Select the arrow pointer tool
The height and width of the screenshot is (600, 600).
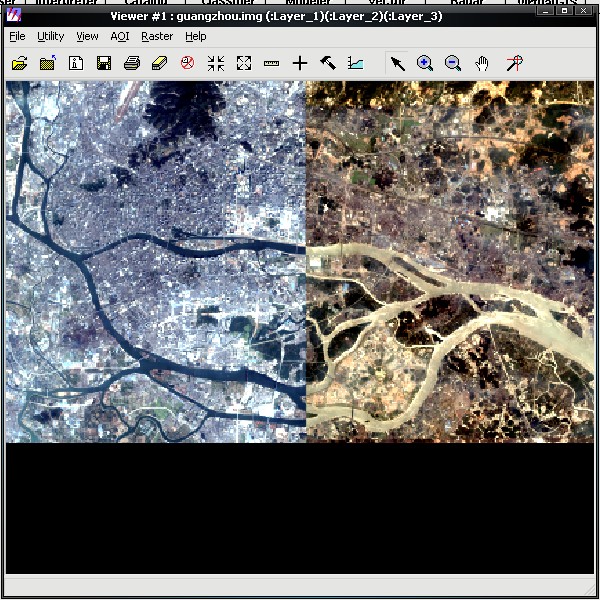point(397,63)
